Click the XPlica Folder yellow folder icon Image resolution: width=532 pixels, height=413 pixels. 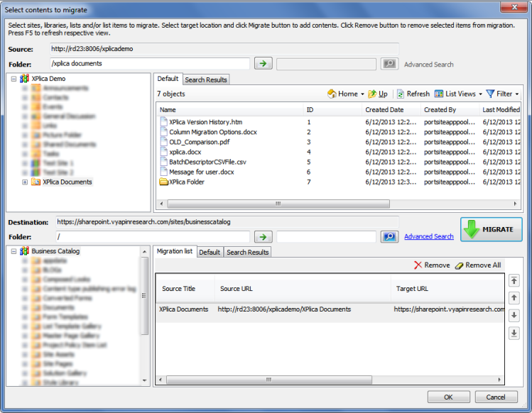pos(164,182)
